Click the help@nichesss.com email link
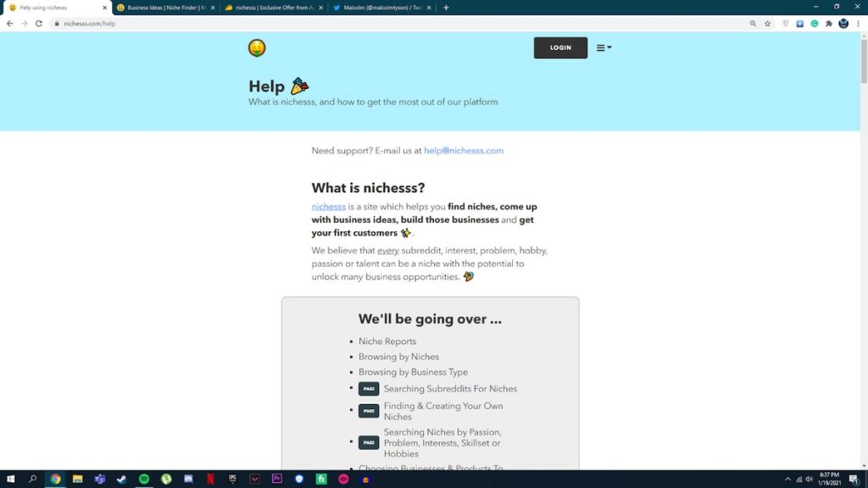This screenshot has height=488, width=868. tap(464, 151)
